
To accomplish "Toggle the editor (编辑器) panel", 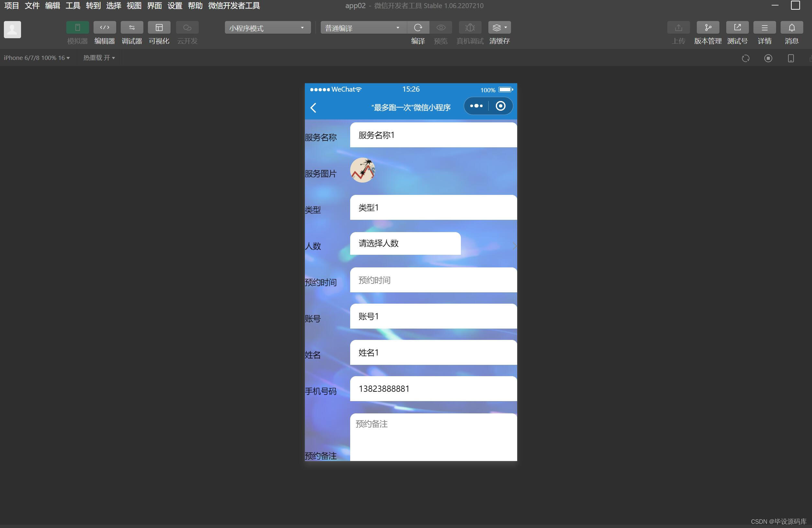I will click(x=105, y=28).
